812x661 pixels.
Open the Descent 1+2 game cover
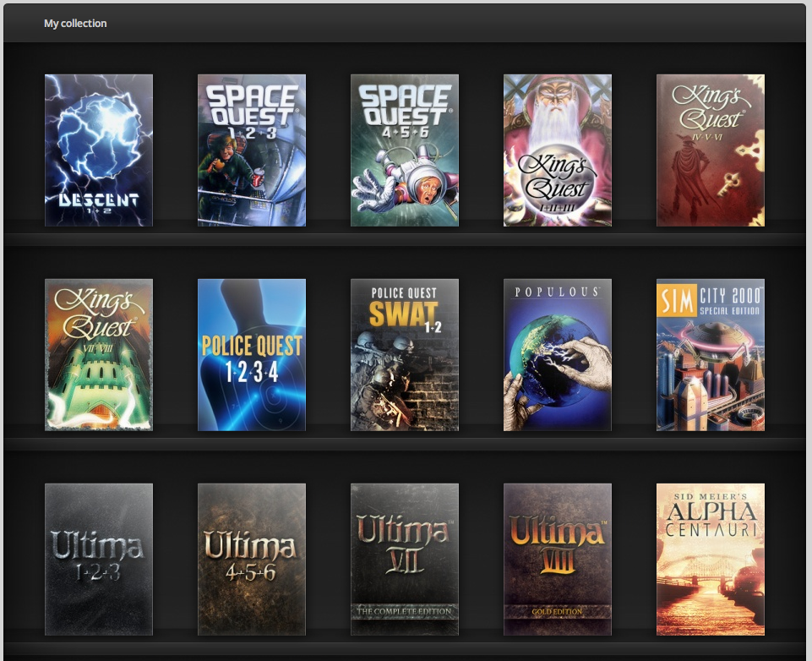tap(98, 150)
